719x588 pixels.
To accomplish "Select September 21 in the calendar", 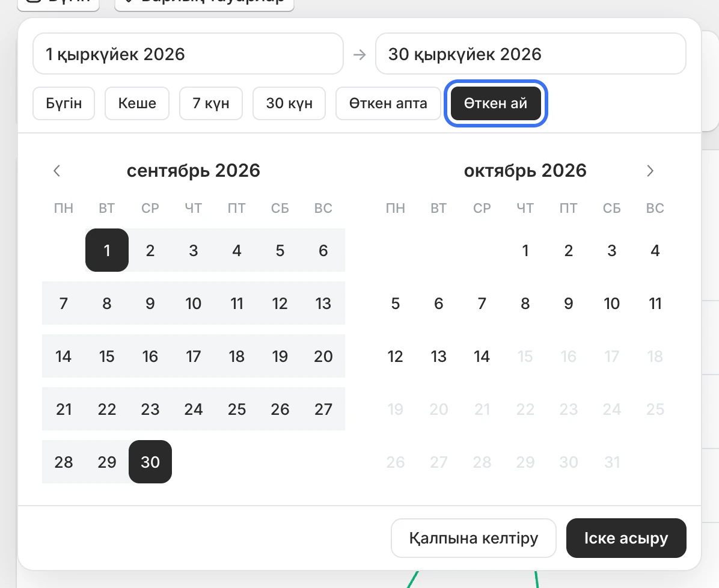I will click(64, 409).
